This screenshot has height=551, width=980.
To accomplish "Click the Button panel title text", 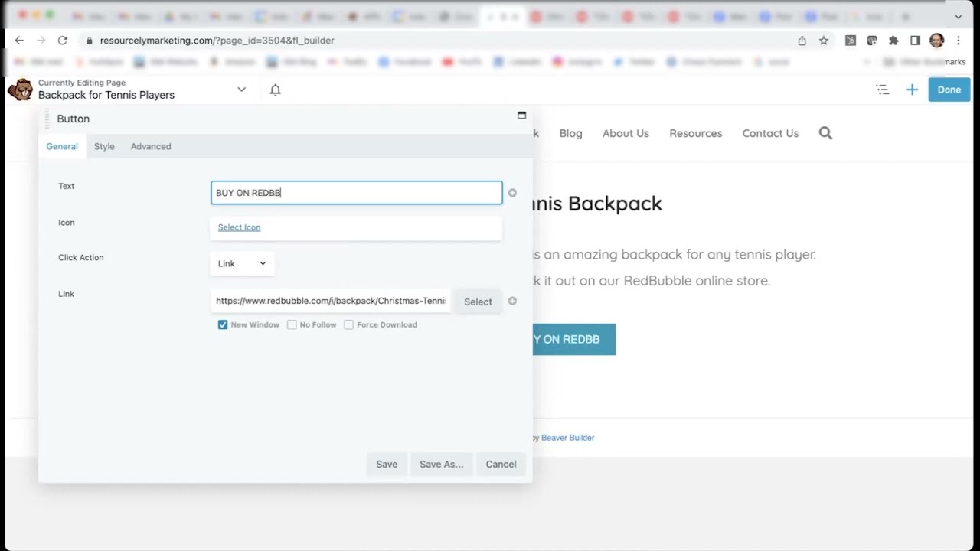I will [x=73, y=119].
